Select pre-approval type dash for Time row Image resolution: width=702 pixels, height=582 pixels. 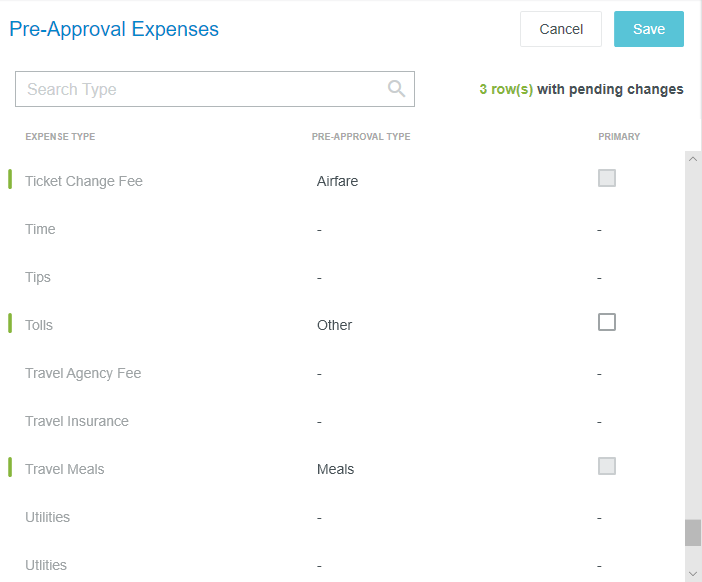coord(319,230)
